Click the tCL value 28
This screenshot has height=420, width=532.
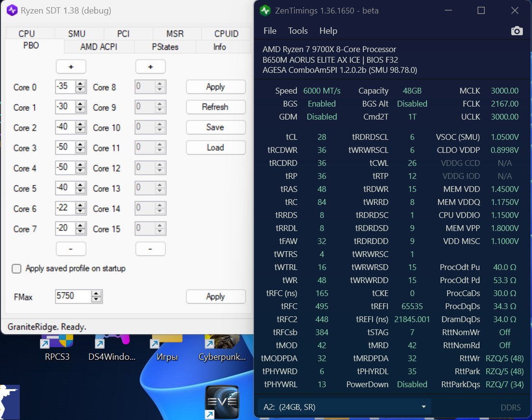(321, 137)
